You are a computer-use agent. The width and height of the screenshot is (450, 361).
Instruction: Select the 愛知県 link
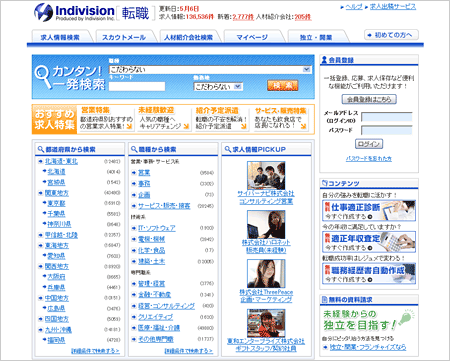click(56, 256)
